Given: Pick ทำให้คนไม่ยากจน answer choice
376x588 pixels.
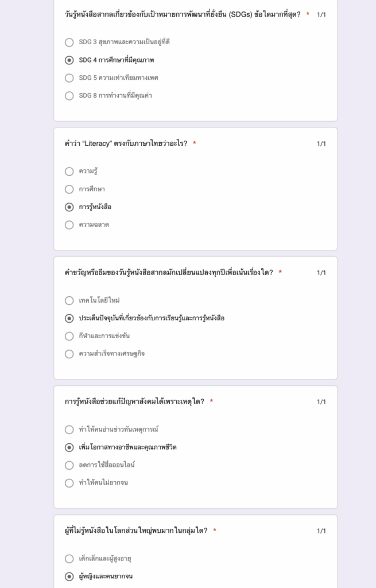Looking at the screenshot, I should 69,483.
